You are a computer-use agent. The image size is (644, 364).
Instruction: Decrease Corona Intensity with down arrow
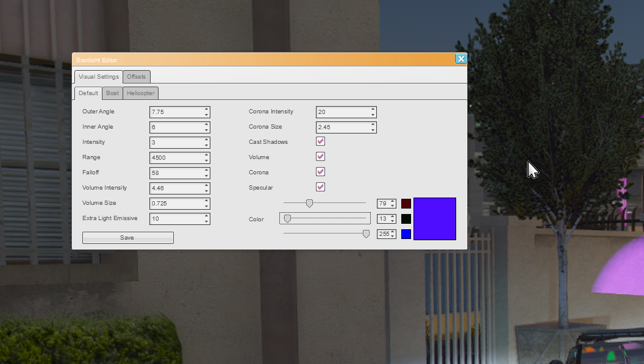click(373, 115)
